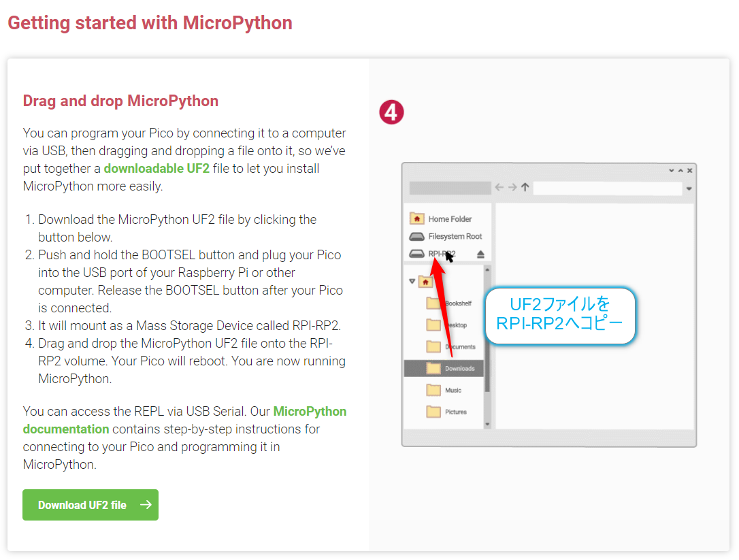Open the downloadable UF2 link
This screenshot has width=739, height=560.
coord(157,169)
